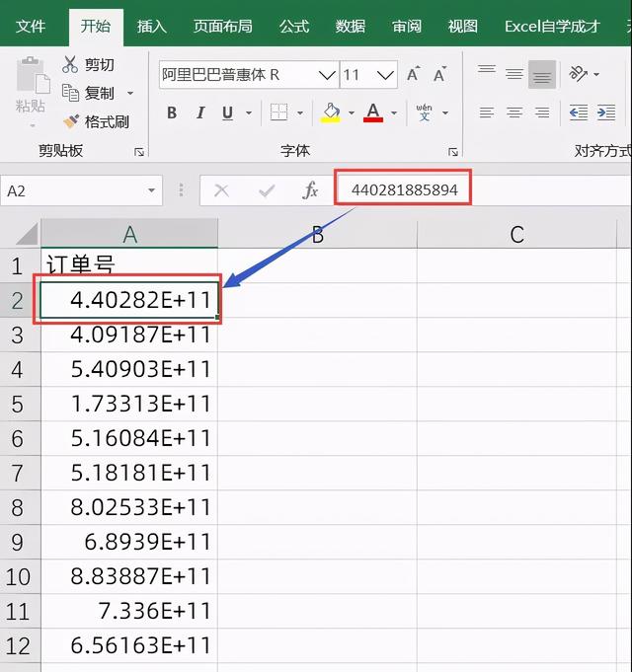
Task: Increase font size with the larger A
Action: pos(414,74)
